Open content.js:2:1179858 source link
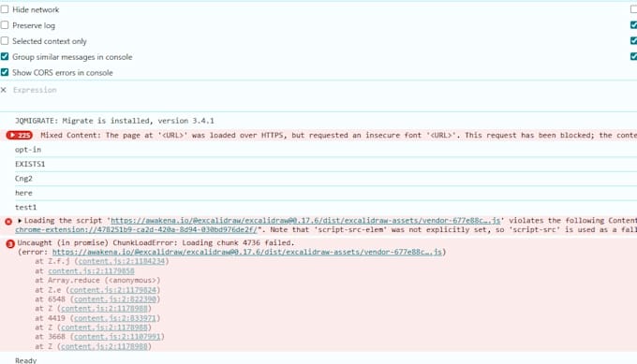Image resolution: width=637 pixels, height=364 pixels. [x=91, y=271]
